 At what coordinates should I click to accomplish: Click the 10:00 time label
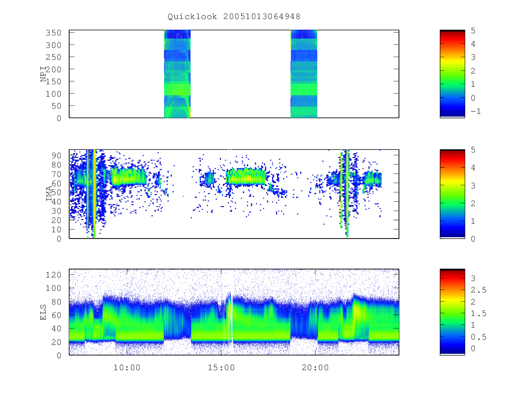127,368
